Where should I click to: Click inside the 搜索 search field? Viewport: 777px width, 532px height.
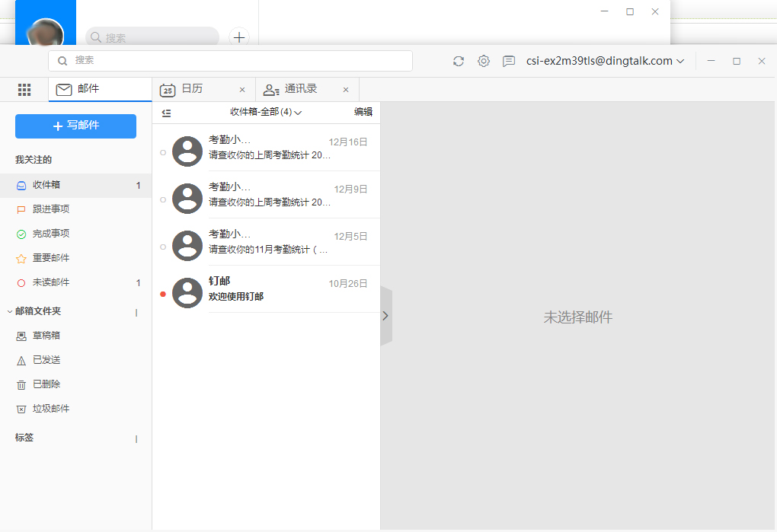(229, 61)
